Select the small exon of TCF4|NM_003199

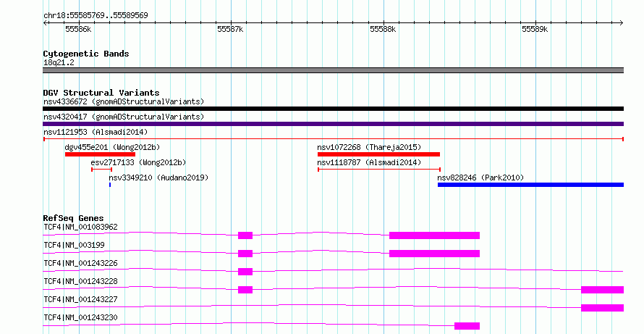tap(245, 254)
